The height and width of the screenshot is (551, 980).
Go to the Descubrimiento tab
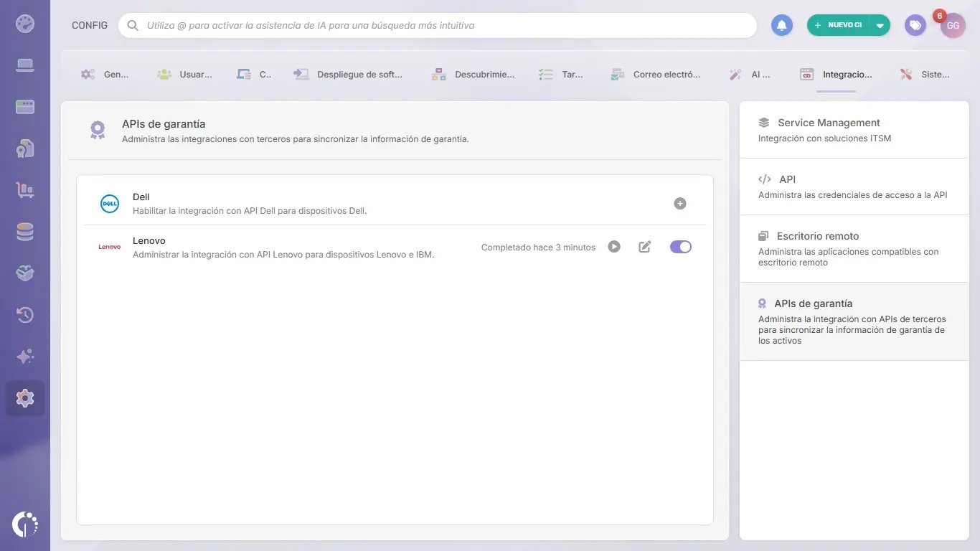coord(473,74)
